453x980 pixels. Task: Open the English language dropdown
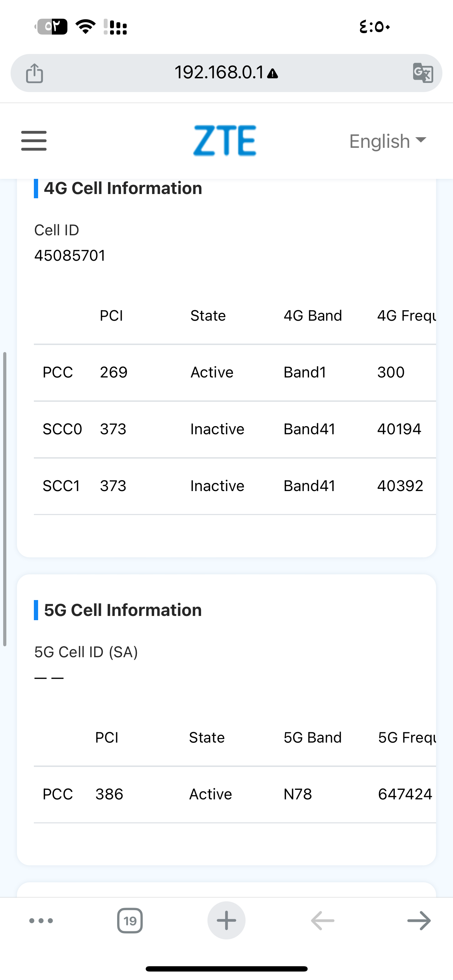click(x=387, y=141)
